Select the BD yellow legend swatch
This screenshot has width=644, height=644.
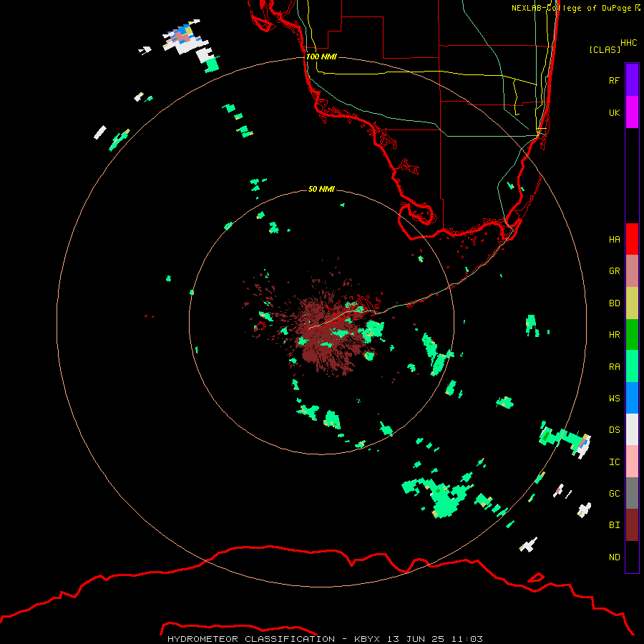[x=632, y=303]
